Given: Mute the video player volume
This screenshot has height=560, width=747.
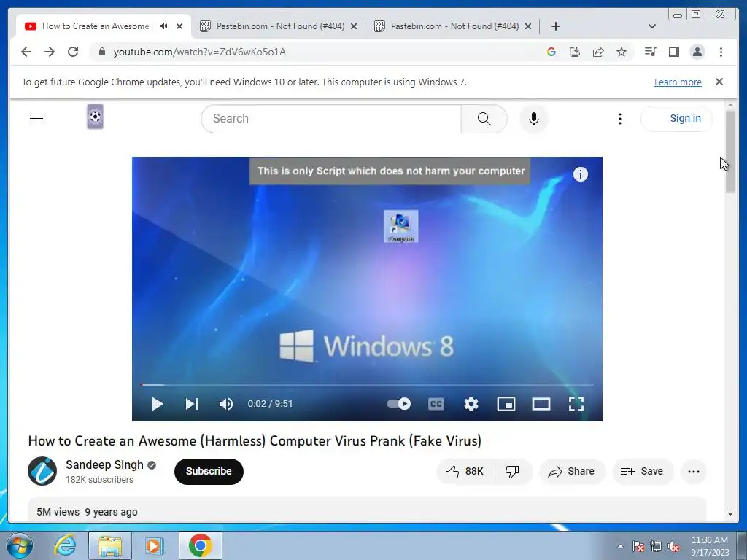Looking at the screenshot, I should [226, 404].
